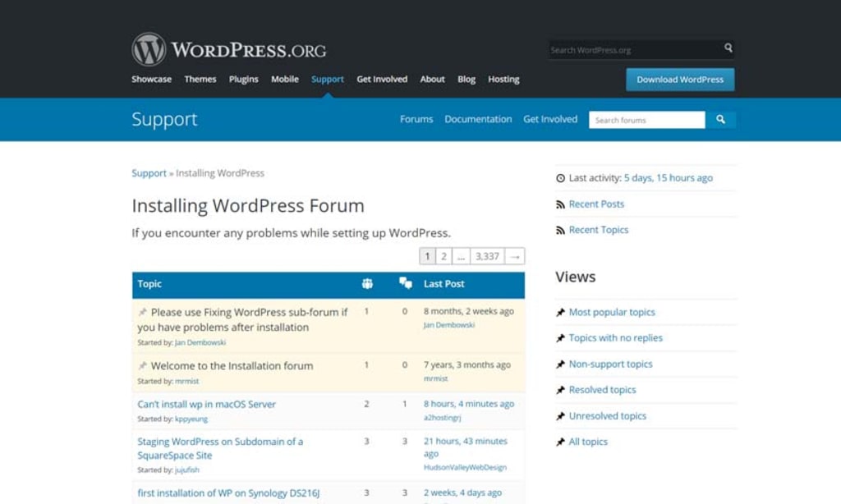Click the Download WordPress button
The width and height of the screenshot is (841, 504).
[680, 80]
